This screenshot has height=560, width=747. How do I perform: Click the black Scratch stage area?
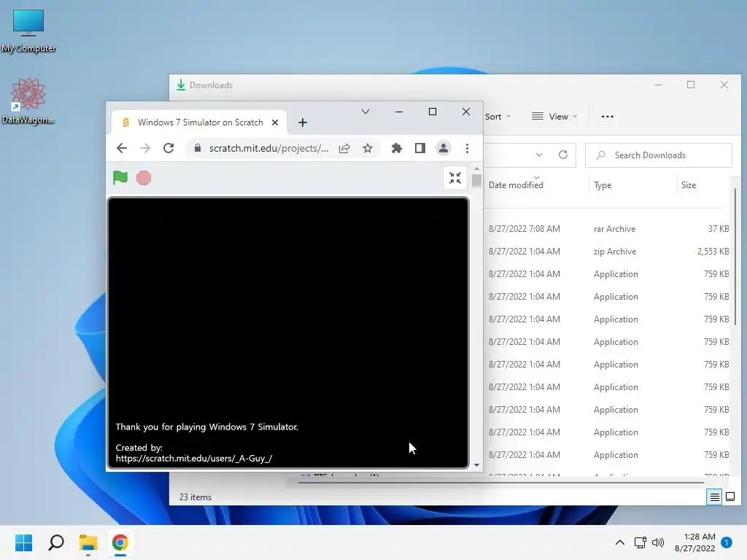tap(288, 332)
